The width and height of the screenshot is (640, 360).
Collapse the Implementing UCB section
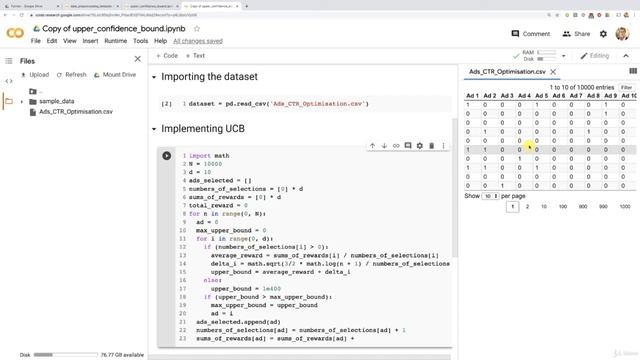click(154, 129)
